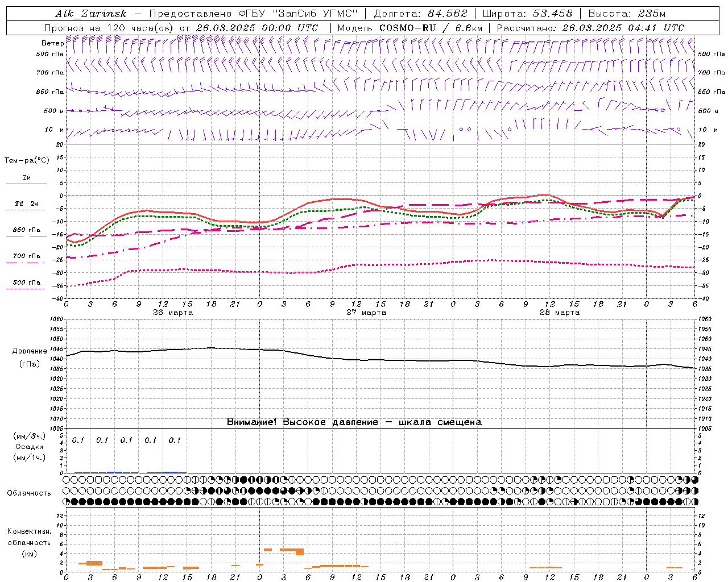Click the Осадки precipitation label
The image size is (728, 582).
29,447
